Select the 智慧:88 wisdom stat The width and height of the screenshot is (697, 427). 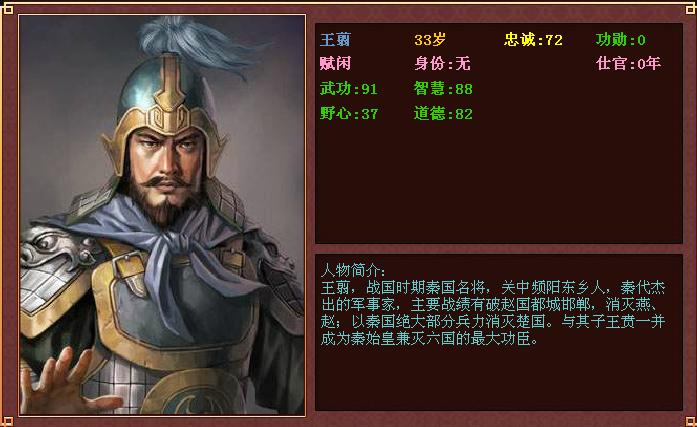pos(443,89)
